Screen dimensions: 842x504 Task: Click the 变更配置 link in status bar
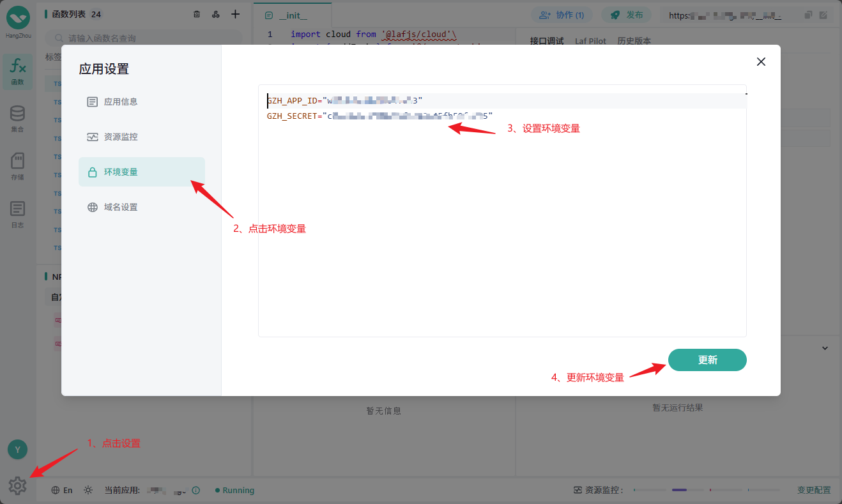click(814, 490)
